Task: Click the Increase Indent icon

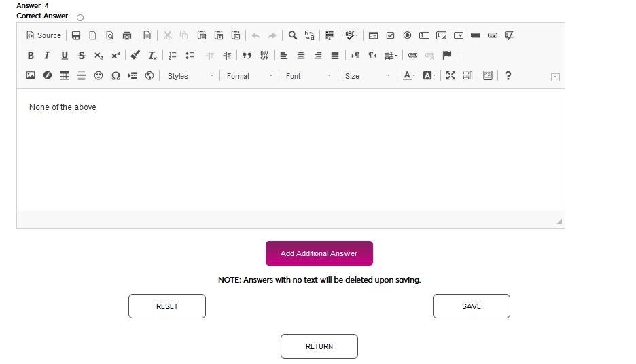Action: [227, 56]
